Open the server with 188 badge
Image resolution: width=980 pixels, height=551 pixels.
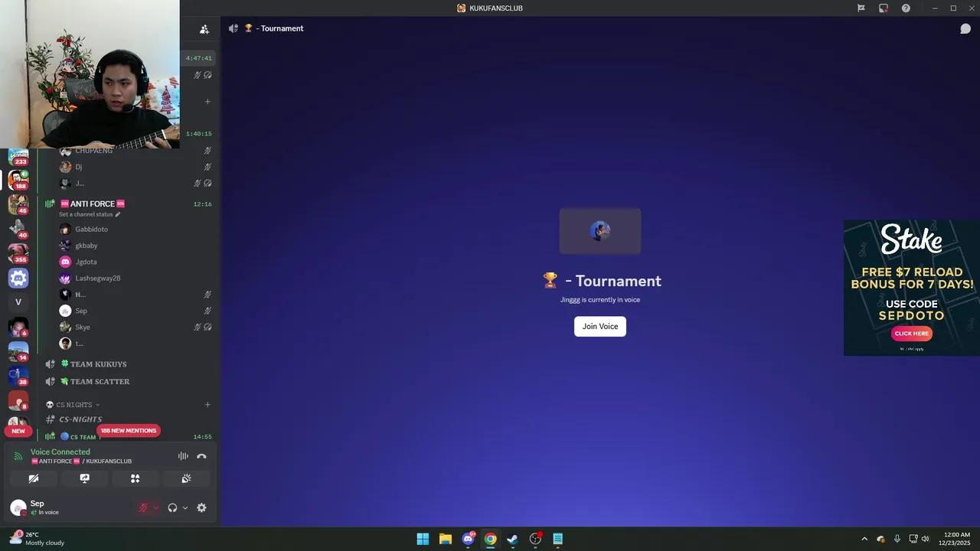pyautogui.click(x=18, y=180)
